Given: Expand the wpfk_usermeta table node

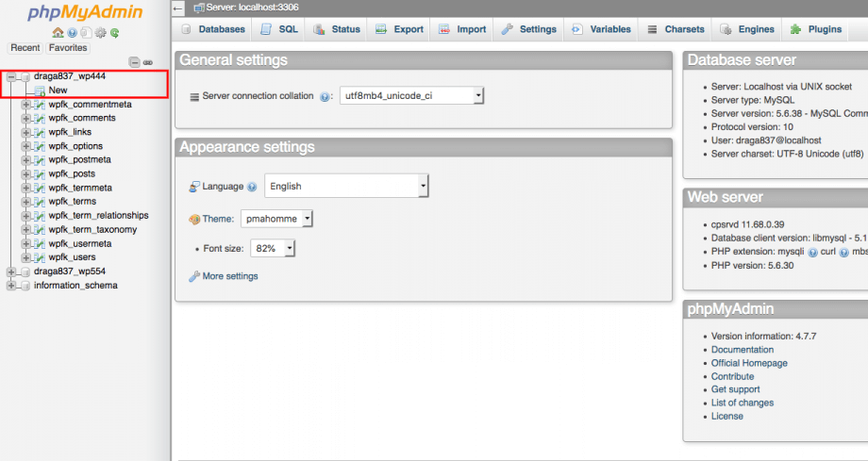Looking at the screenshot, I should click(x=25, y=244).
